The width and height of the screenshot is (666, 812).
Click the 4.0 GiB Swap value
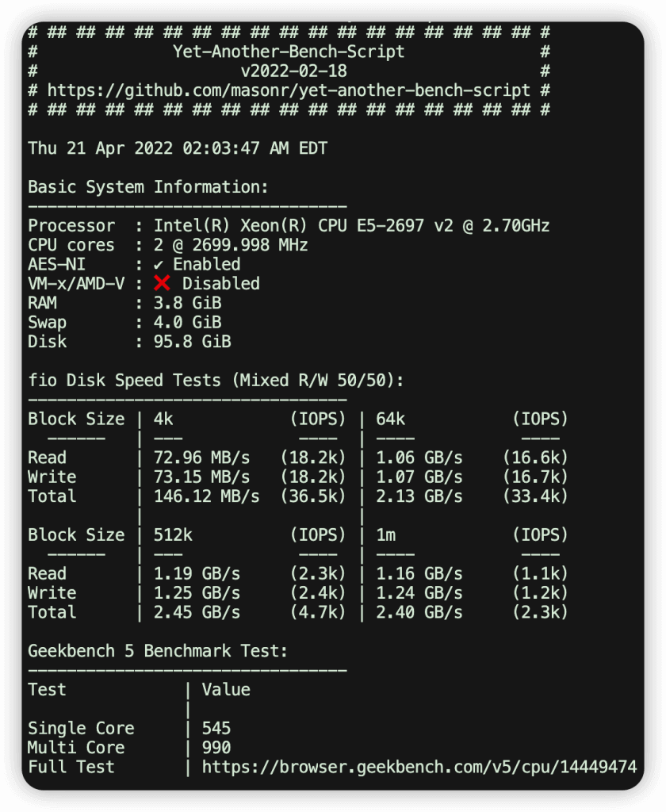point(188,323)
